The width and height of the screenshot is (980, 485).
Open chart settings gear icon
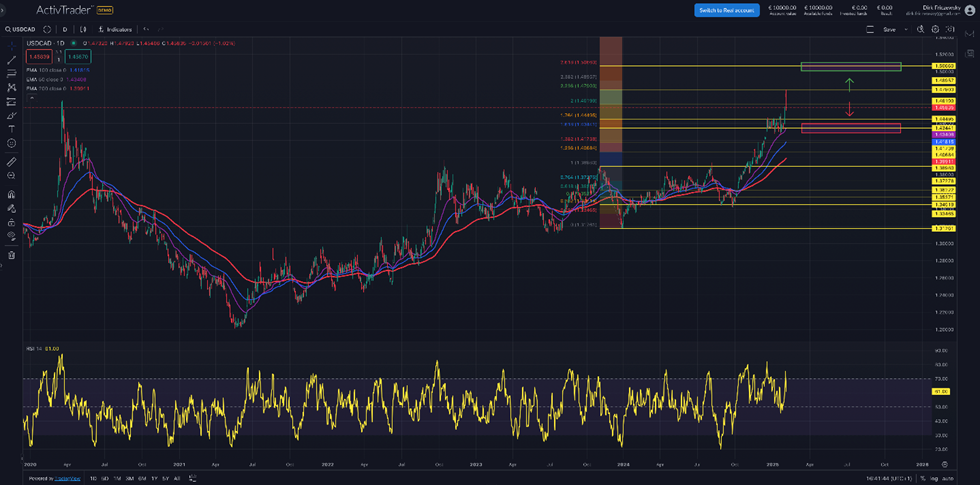pos(936,29)
